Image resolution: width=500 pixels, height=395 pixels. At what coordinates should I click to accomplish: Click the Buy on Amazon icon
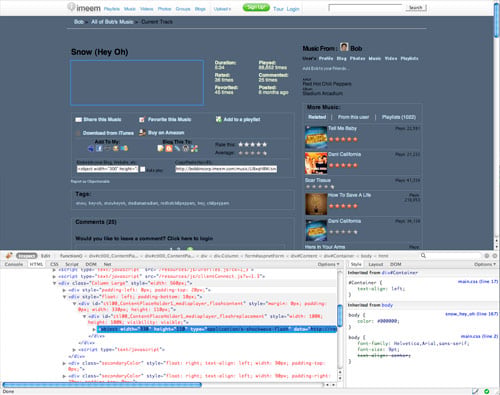[x=142, y=132]
